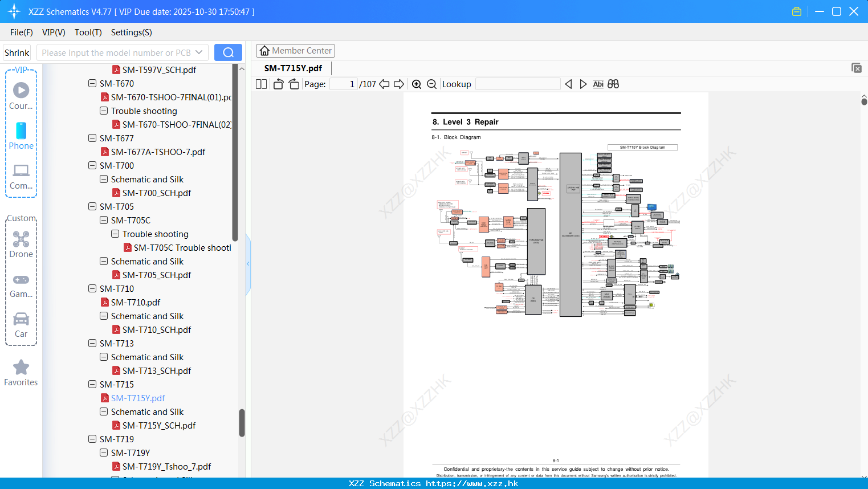
Task: Open the Tool(T) menu
Action: click(88, 32)
